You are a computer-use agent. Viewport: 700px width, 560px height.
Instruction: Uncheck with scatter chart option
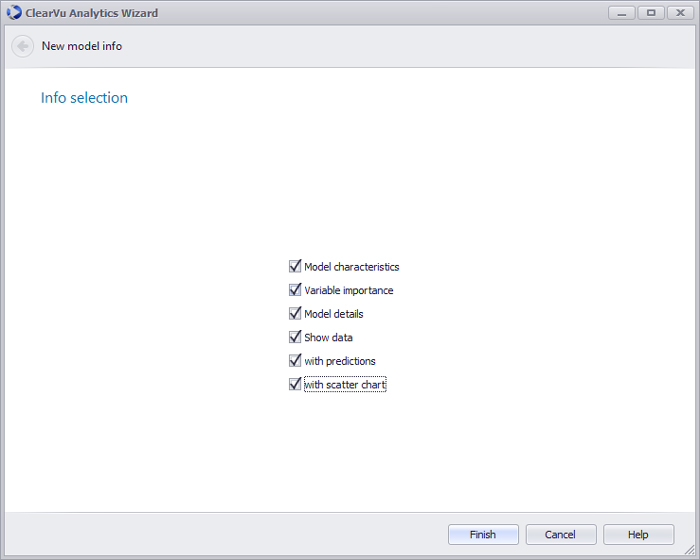(x=295, y=384)
